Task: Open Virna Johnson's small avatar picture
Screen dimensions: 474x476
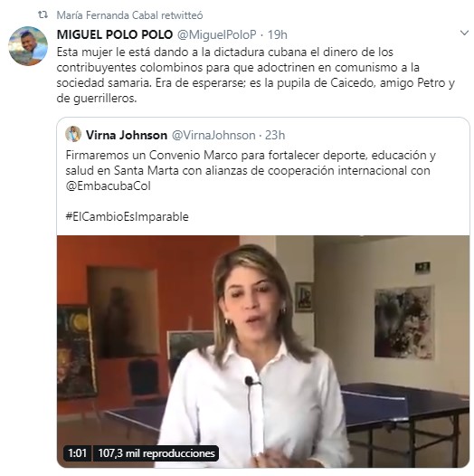Action: pyautogui.click(x=73, y=134)
